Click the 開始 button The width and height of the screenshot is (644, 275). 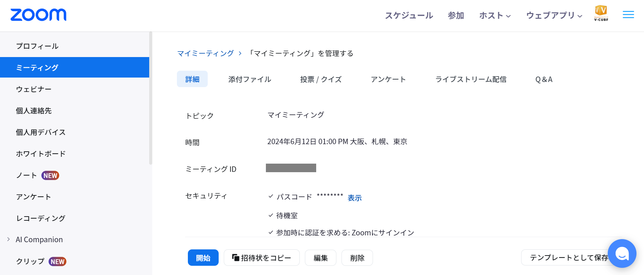tap(203, 258)
